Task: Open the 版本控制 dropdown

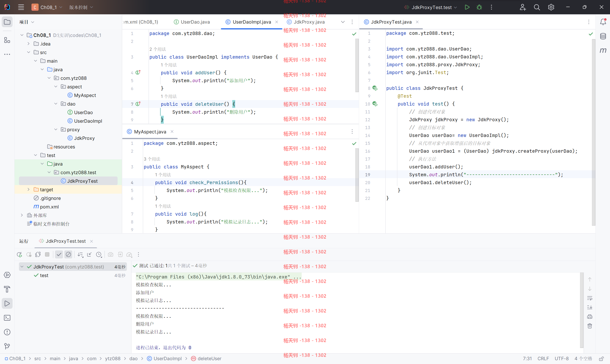Action: (x=81, y=7)
